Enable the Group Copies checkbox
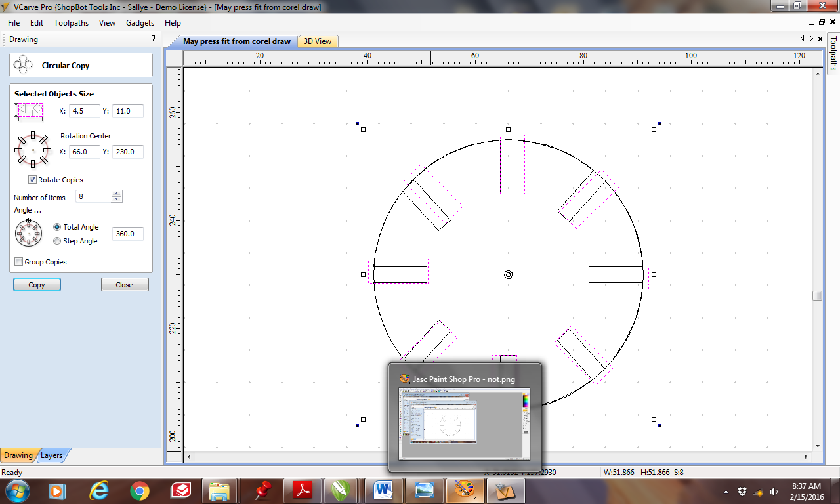The height and width of the screenshot is (504, 840). coord(18,261)
